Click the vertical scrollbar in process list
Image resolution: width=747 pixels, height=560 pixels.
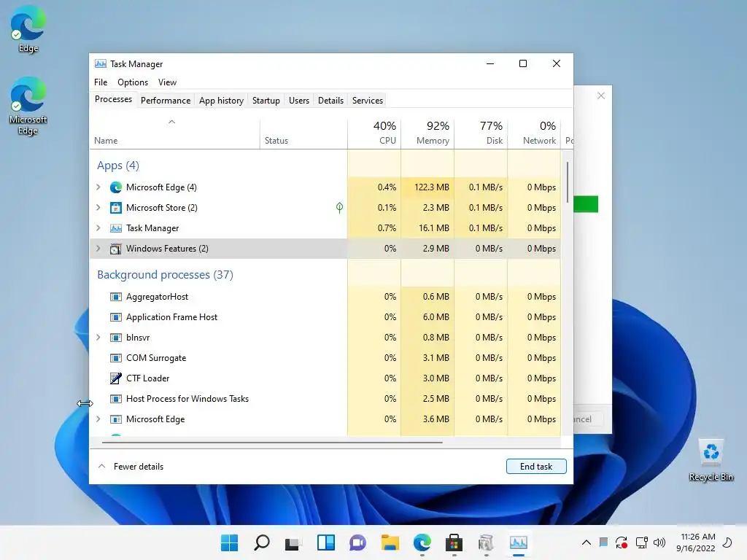[x=568, y=182]
